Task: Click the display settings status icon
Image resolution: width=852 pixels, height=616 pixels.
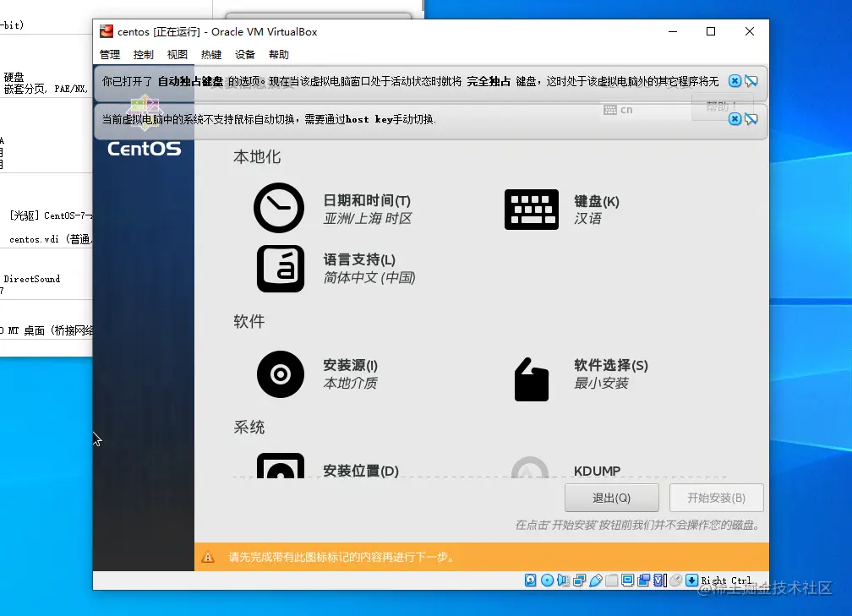Action: 627,581
